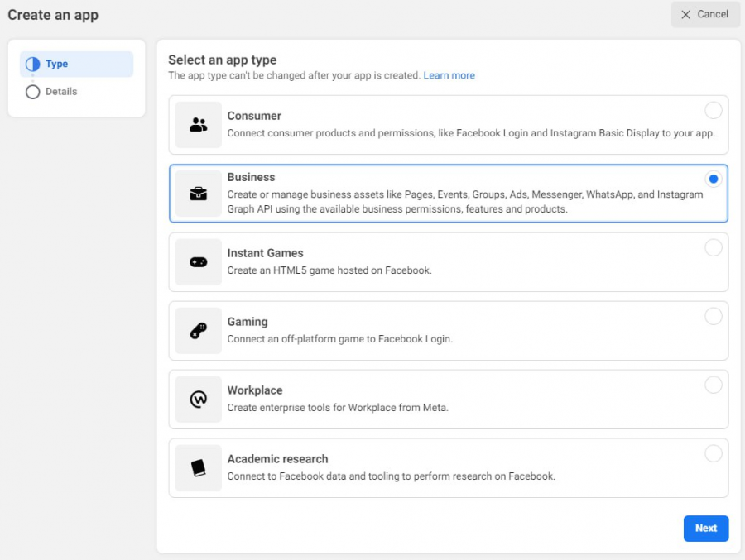Choose the Gaming radio button
Viewport: 745px width, 560px height.
[714, 316]
